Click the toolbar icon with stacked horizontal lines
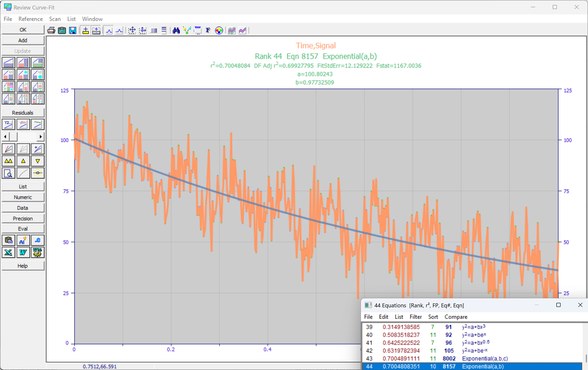588x370 pixels. 164,30
